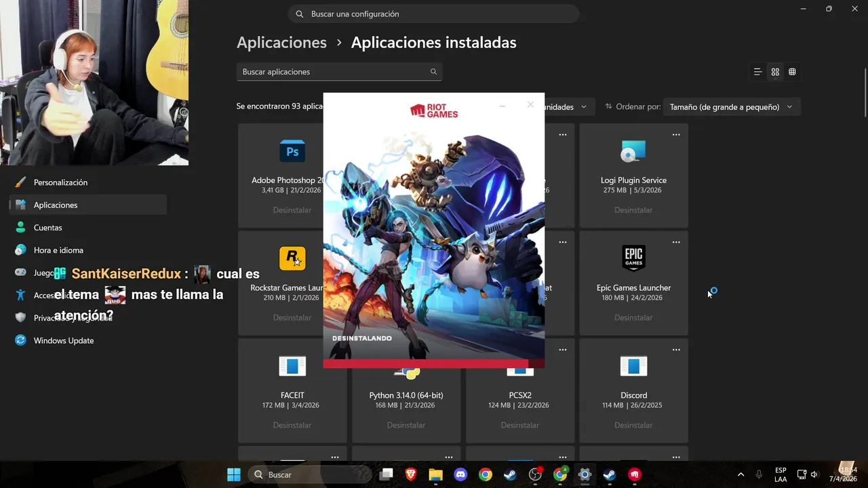Click the FACEIT app icon

(292, 366)
